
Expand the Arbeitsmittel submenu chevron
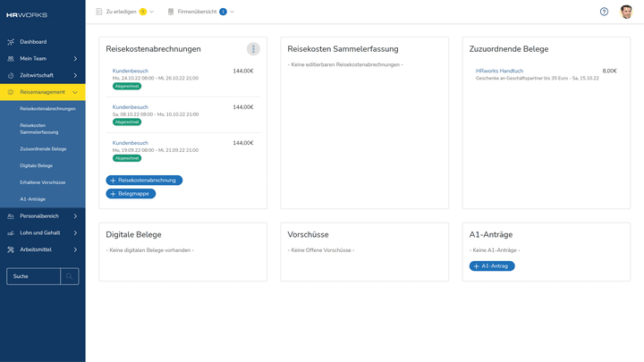click(75, 249)
